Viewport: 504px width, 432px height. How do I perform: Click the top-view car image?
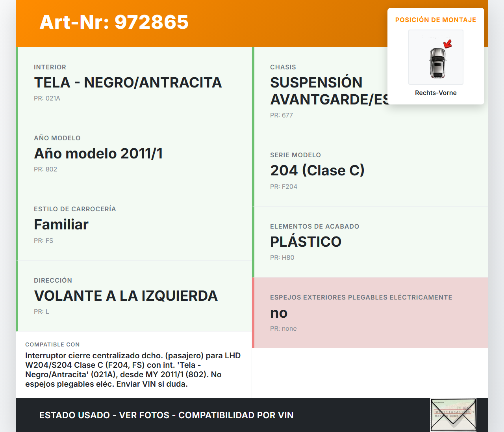coord(437,62)
